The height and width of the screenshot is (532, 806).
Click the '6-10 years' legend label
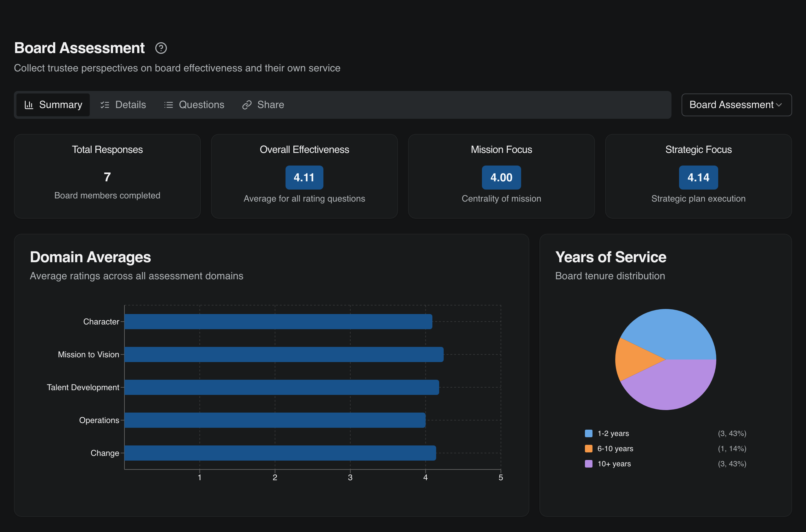pyautogui.click(x=615, y=449)
